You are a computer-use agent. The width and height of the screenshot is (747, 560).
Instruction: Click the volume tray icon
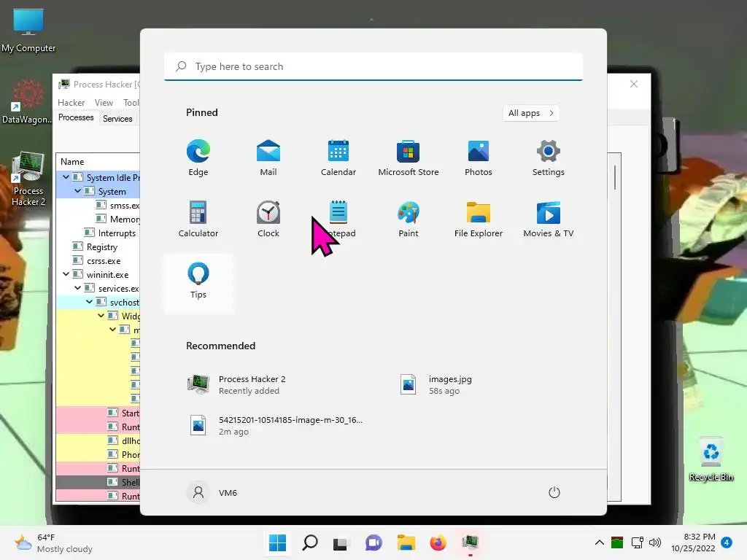pos(655,542)
